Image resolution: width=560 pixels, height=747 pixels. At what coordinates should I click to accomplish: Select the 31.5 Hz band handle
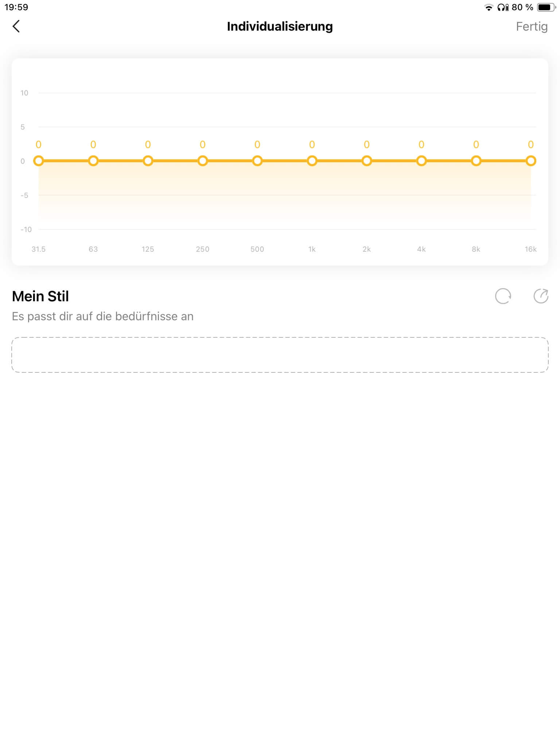(x=39, y=161)
